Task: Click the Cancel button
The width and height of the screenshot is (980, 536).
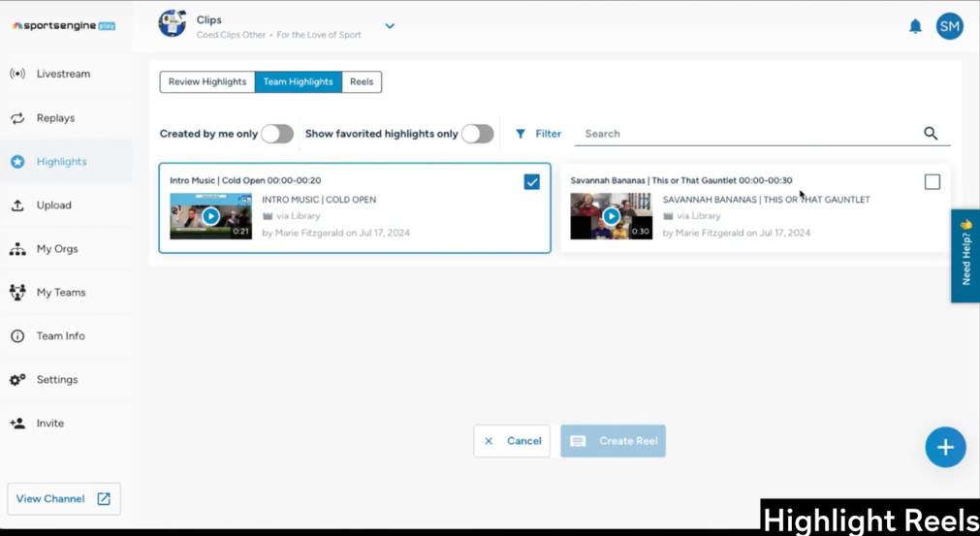Action: [x=512, y=441]
